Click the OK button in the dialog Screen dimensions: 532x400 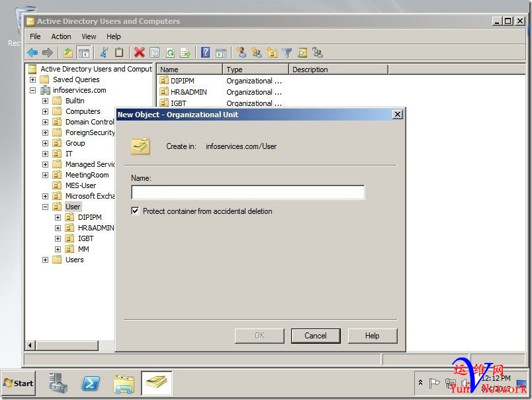(x=259, y=336)
